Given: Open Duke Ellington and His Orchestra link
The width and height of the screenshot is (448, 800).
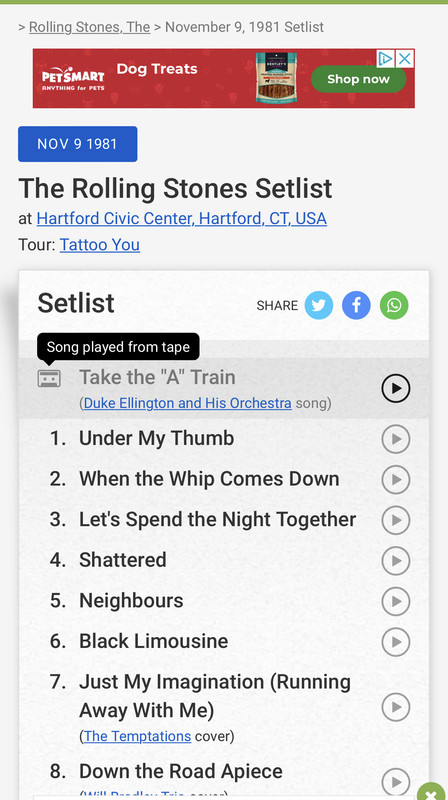Looking at the screenshot, I should [188, 404].
